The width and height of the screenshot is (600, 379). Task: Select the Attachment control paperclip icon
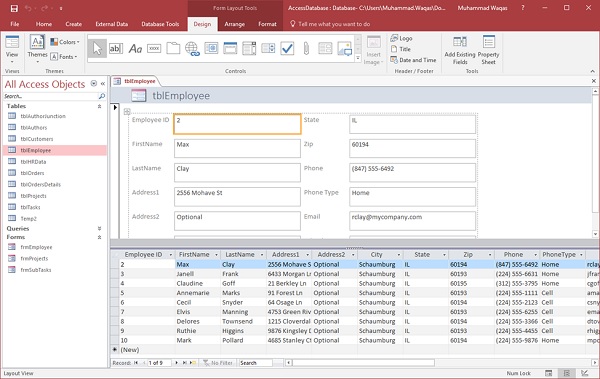coord(306,49)
